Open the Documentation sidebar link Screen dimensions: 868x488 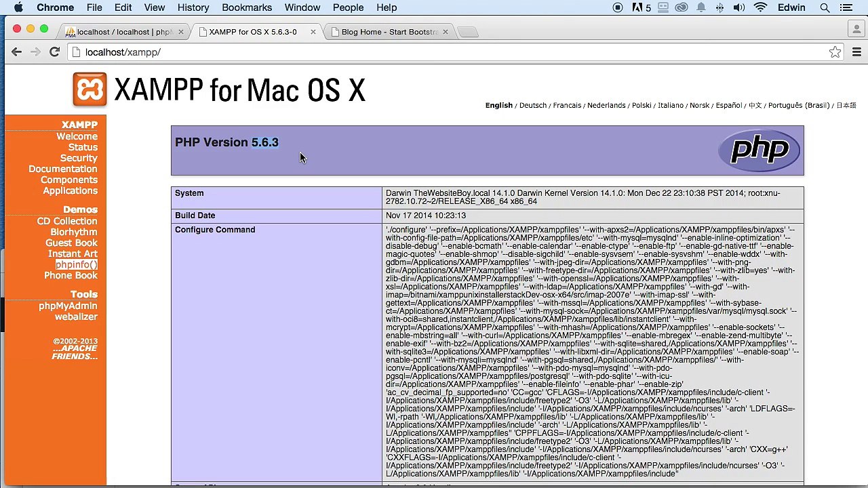click(63, 169)
